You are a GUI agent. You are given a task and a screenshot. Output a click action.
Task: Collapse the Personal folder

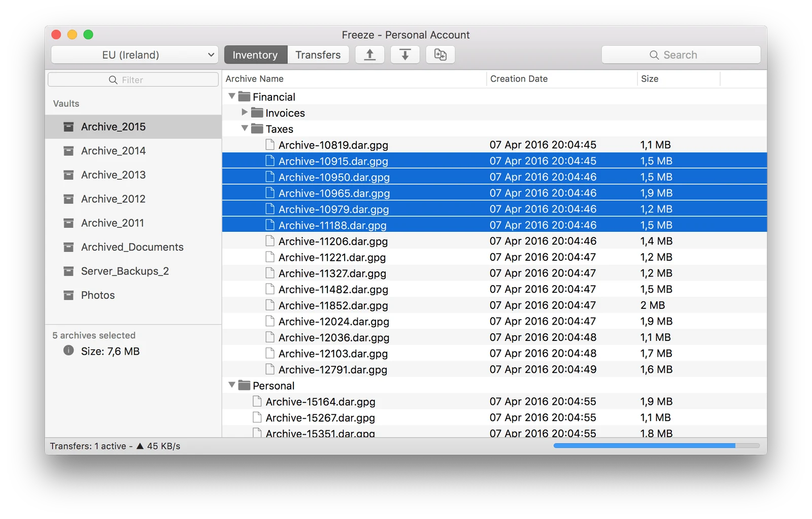click(x=232, y=385)
